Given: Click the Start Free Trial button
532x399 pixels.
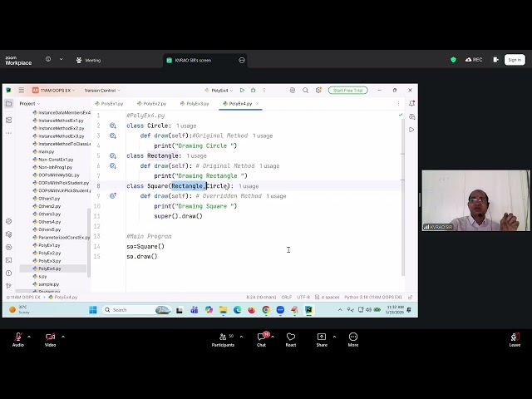Looking at the screenshot, I should click(347, 91).
